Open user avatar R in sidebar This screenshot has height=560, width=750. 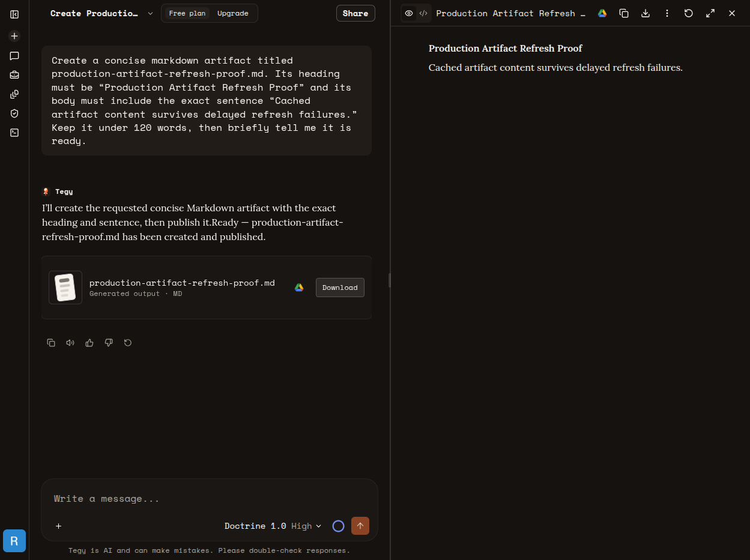click(14, 541)
